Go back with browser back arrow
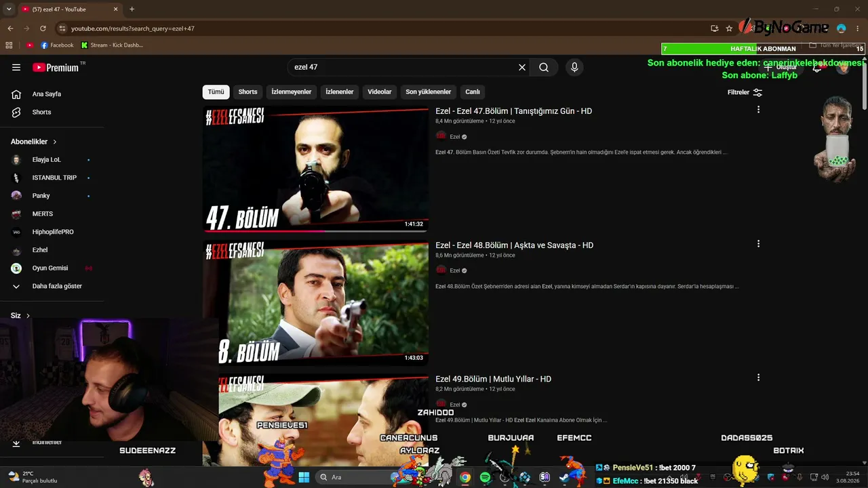 10,28
